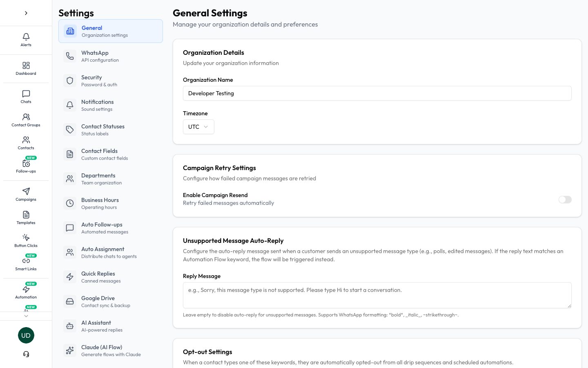Open Contacts icon in sidebar
This screenshot has height=368, width=588.
point(26,140)
